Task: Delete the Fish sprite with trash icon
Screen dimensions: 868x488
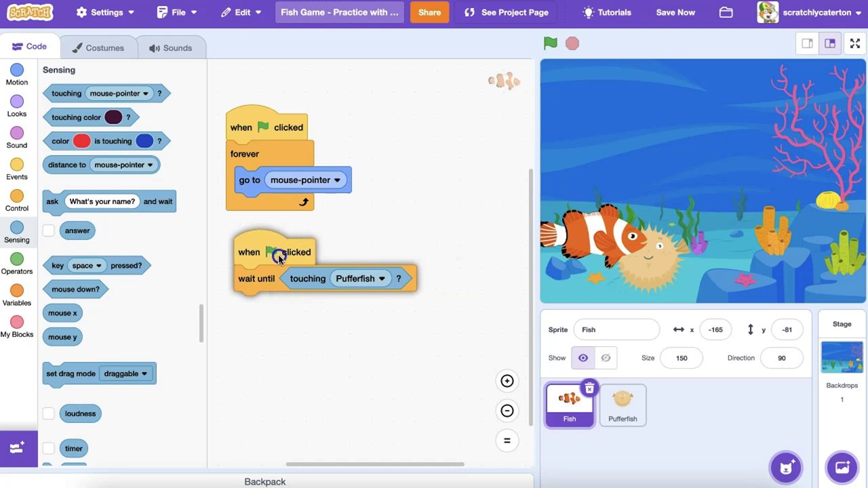Action: click(x=589, y=388)
